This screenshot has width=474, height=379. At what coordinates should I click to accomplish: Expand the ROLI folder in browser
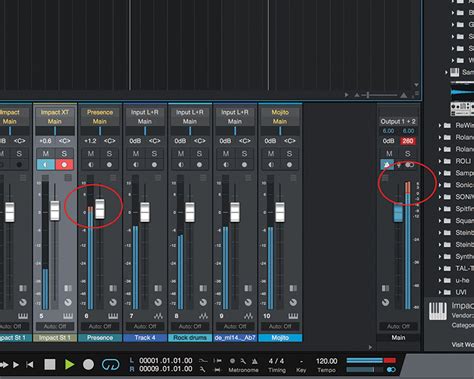(440, 161)
